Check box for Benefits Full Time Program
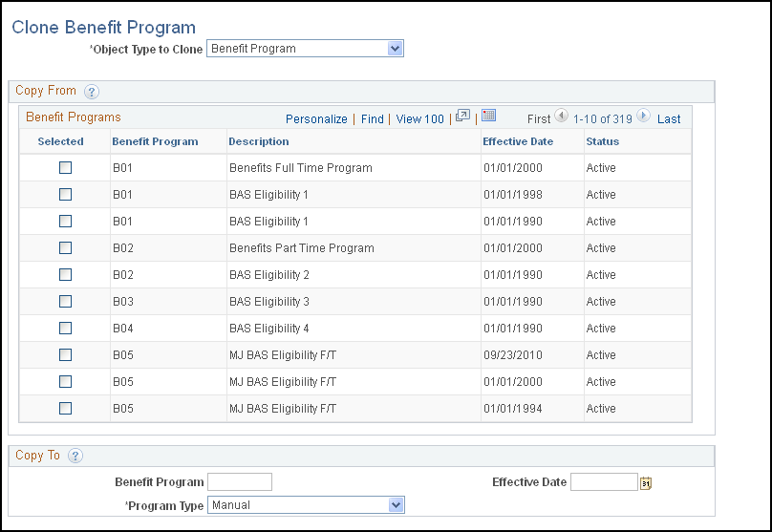772x532 pixels. coord(66,168)
